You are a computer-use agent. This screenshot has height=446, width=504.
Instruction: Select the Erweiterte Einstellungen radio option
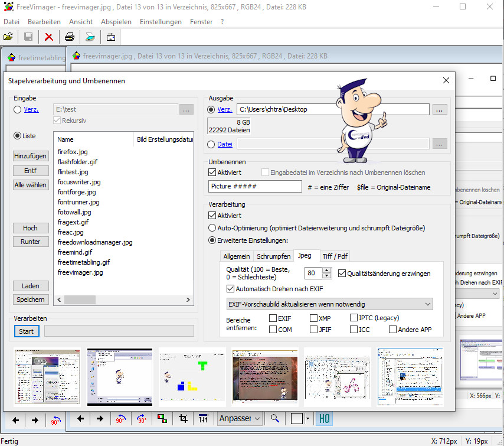point(212,240)
